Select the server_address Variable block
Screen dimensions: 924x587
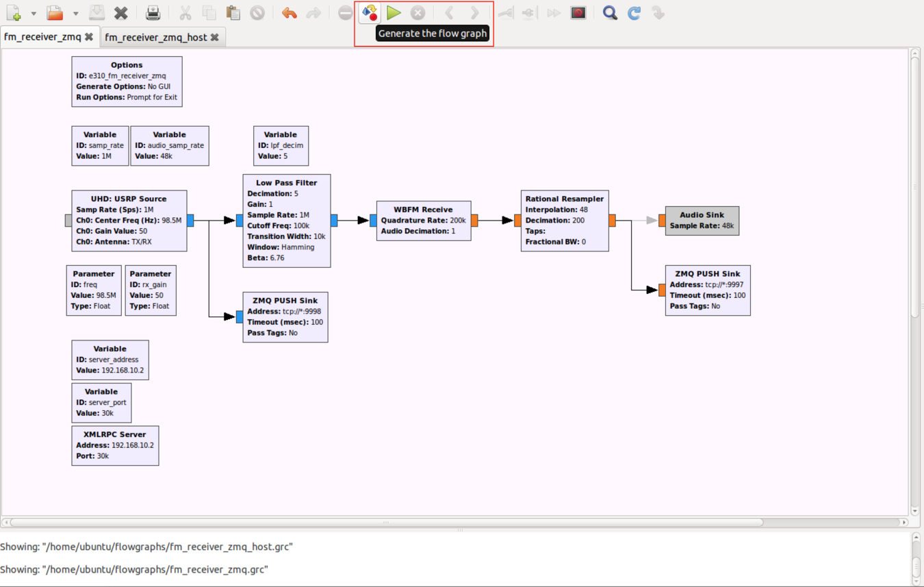110,360
